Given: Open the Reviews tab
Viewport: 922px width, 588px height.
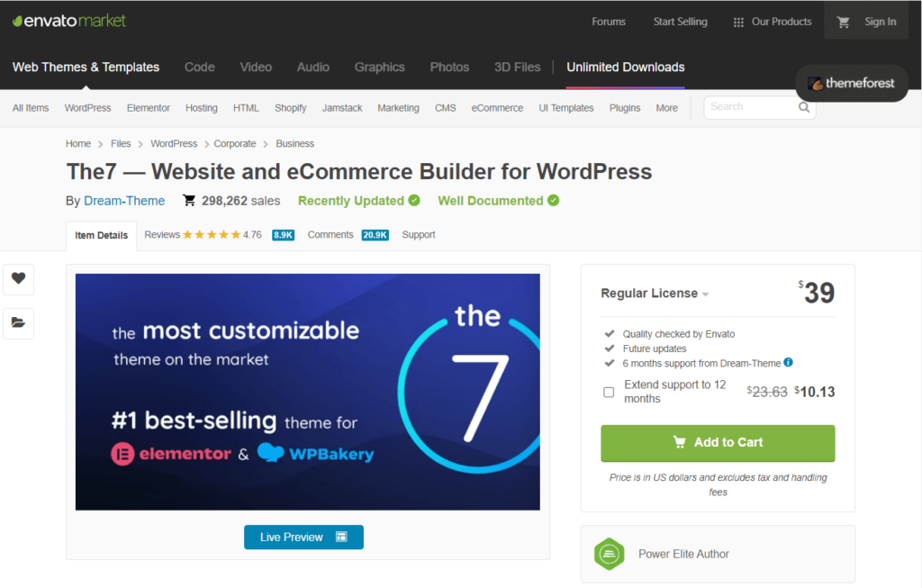Looking at the screenshot, I should pos(162,235).
